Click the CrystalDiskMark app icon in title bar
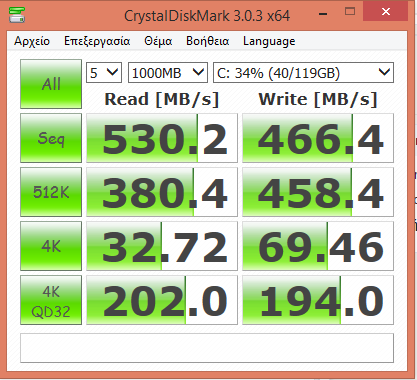This screenshot has height=380, width=417. coord(17,15)
